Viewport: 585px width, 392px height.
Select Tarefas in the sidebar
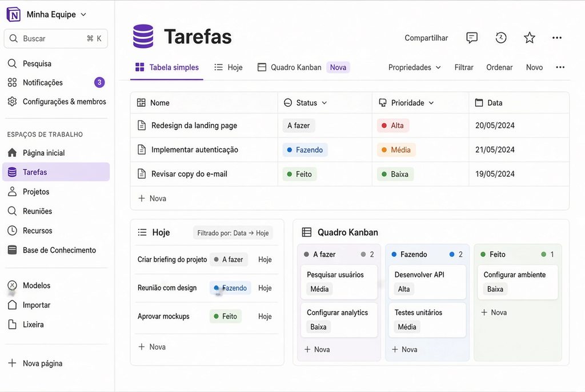tap(56, 172)
